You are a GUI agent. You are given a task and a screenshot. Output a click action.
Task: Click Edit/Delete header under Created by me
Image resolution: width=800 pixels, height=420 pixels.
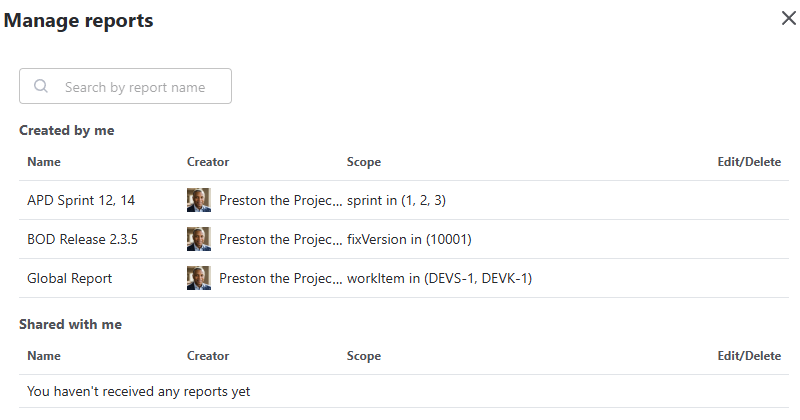[x=749, y=162]
